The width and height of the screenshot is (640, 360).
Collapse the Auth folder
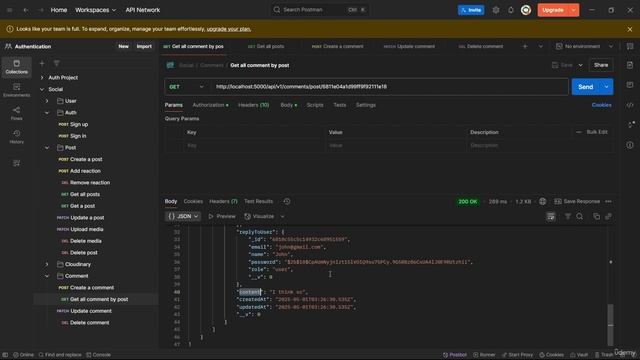point(47,113)
